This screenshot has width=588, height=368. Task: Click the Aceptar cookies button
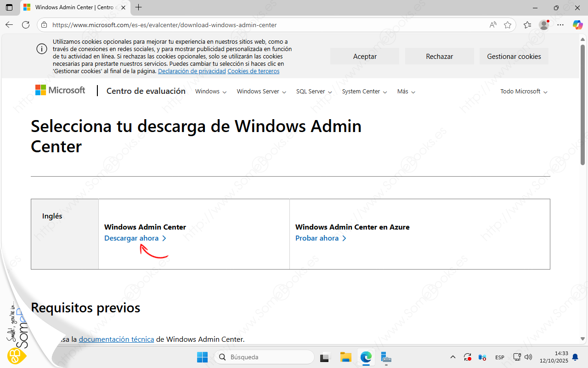365,56
